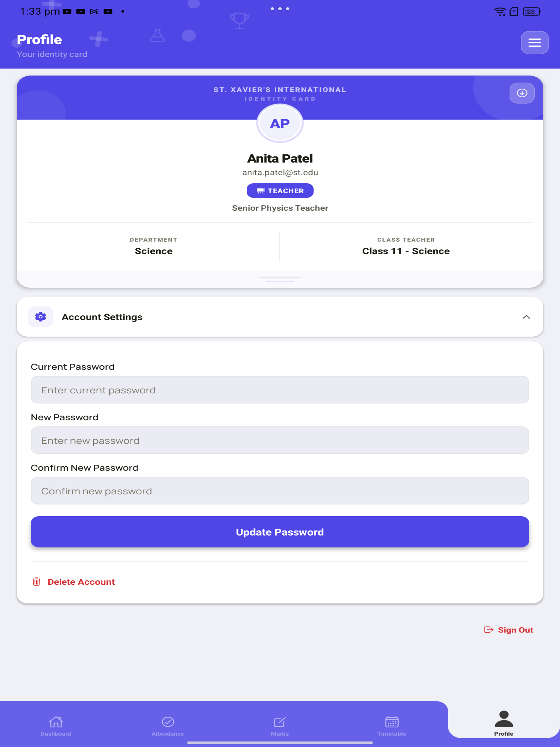
Task: Click the Account Settings gear icon
Action: 40,317
